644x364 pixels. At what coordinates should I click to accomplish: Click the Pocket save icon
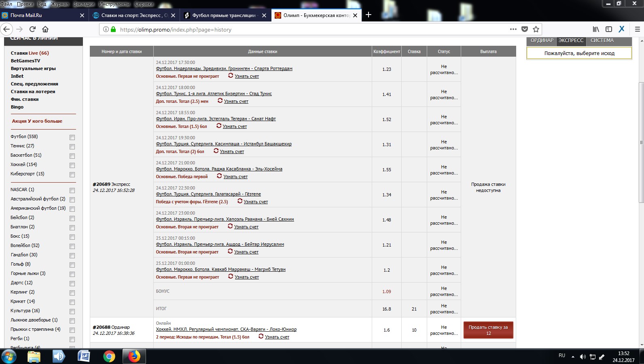pos(525,29)
